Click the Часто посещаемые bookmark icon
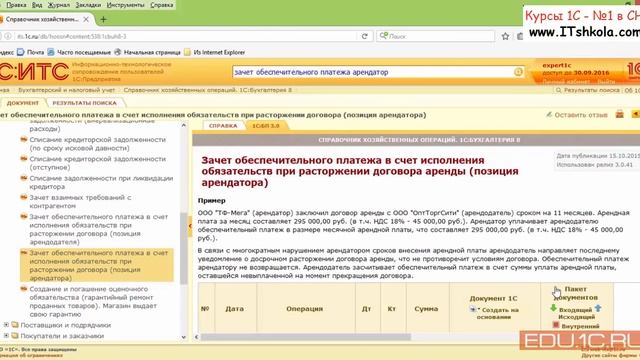Screen dimensions: 640x360 coord(51,52)
